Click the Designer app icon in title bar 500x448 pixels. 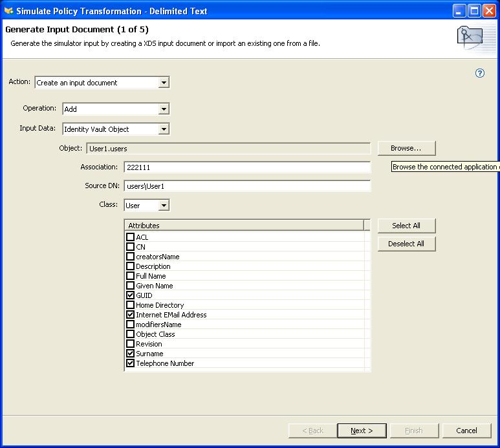8,11
